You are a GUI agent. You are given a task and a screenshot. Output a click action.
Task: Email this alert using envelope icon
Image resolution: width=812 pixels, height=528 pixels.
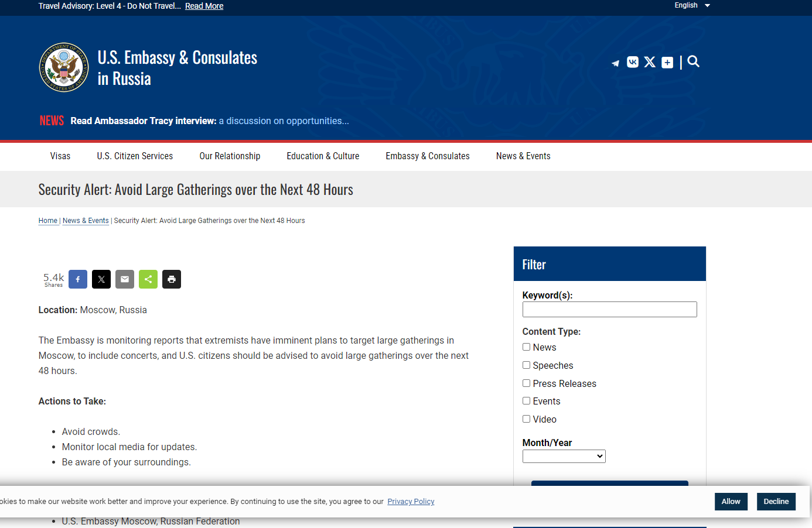click(125, 279)
